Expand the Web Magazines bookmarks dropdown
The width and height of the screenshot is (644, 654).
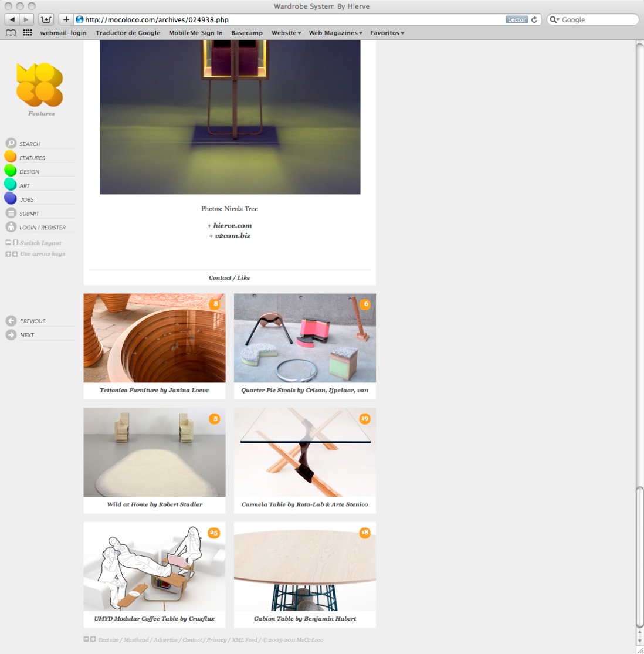pos(335,33)
